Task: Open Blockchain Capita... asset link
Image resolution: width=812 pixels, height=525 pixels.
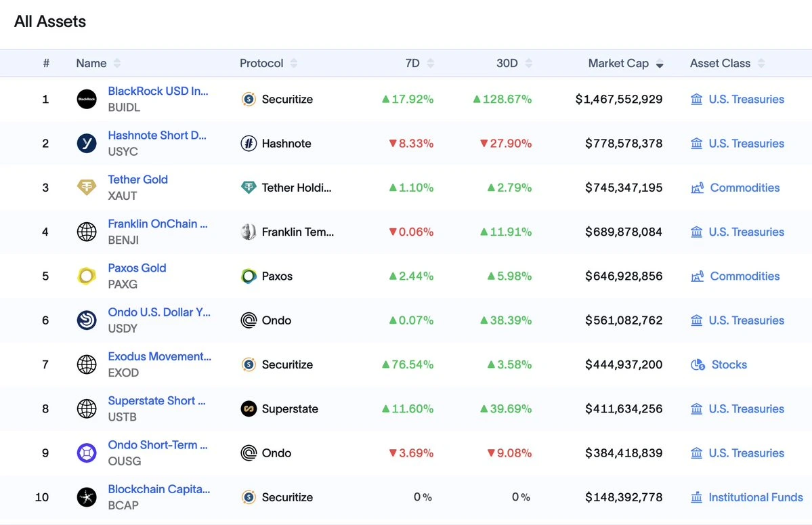Action: (159, 488)
